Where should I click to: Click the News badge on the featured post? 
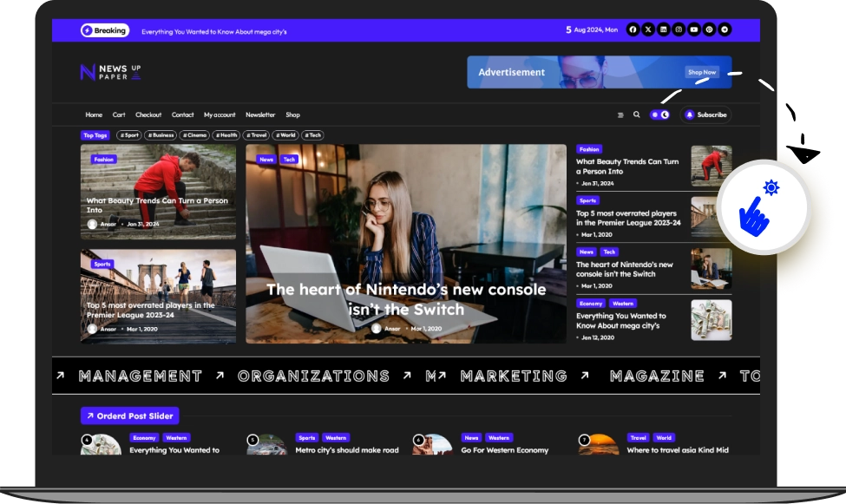(x=266, y=160)
